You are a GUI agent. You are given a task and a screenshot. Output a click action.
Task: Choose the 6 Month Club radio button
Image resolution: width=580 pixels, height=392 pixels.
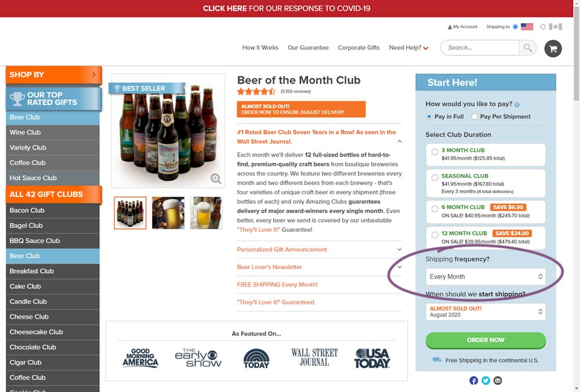pyautogui.click(x=435, y=208)
